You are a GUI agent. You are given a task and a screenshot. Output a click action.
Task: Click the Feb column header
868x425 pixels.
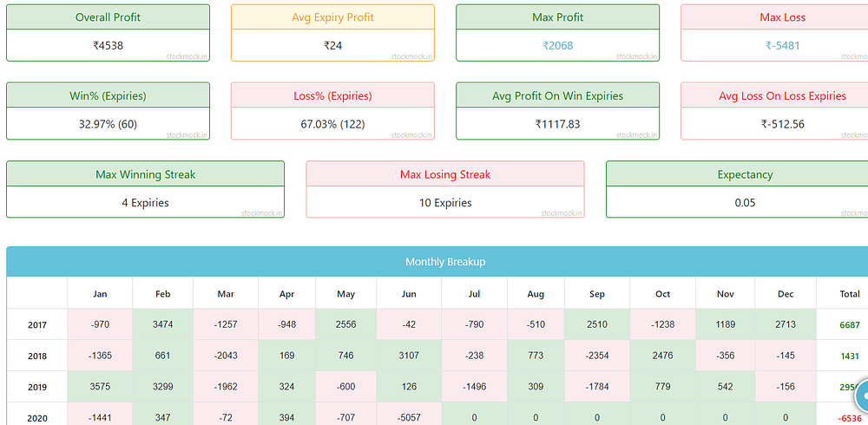coord(163,294)
